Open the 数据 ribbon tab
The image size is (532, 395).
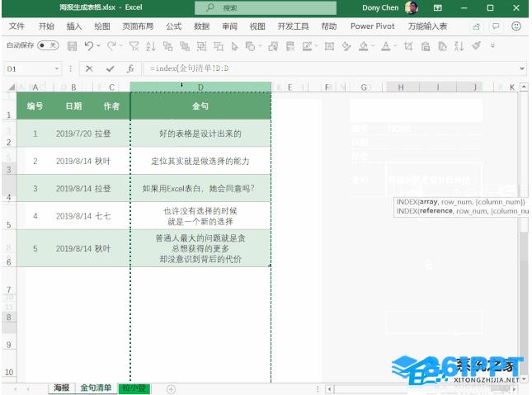201,26
